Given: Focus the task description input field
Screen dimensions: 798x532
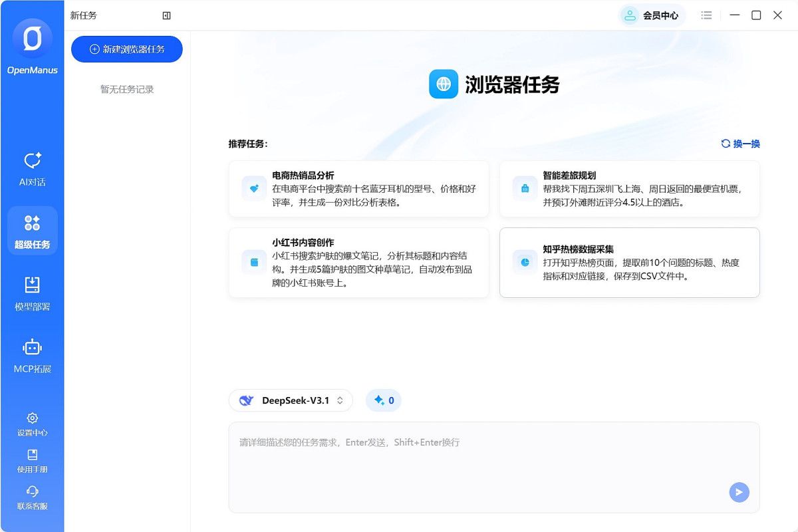Looking at the screenshot, I should click(x=479, y=465).
